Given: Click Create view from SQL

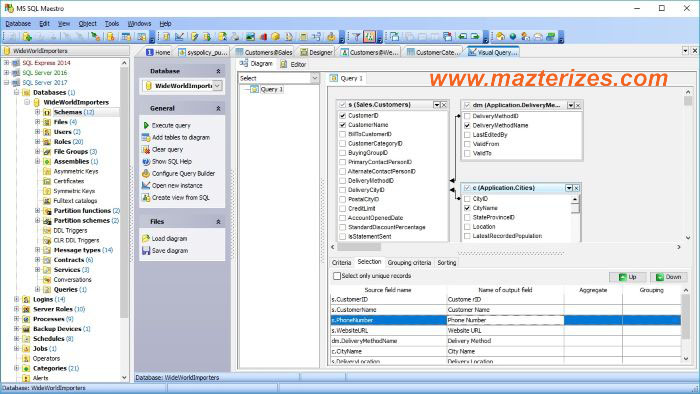Looking at the screenshot, I should coord(180,198).
